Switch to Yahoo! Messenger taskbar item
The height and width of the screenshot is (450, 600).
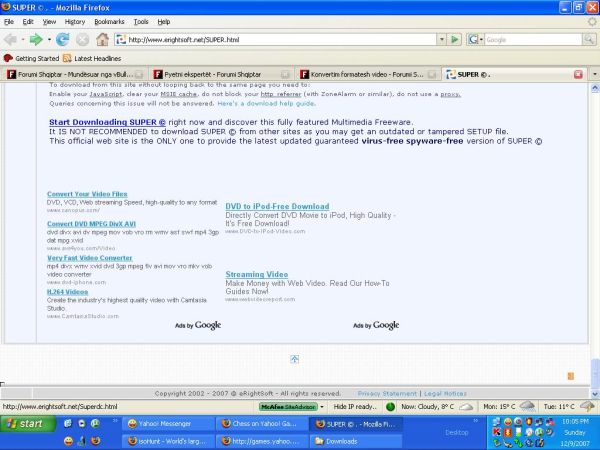(x=168, y=424)
